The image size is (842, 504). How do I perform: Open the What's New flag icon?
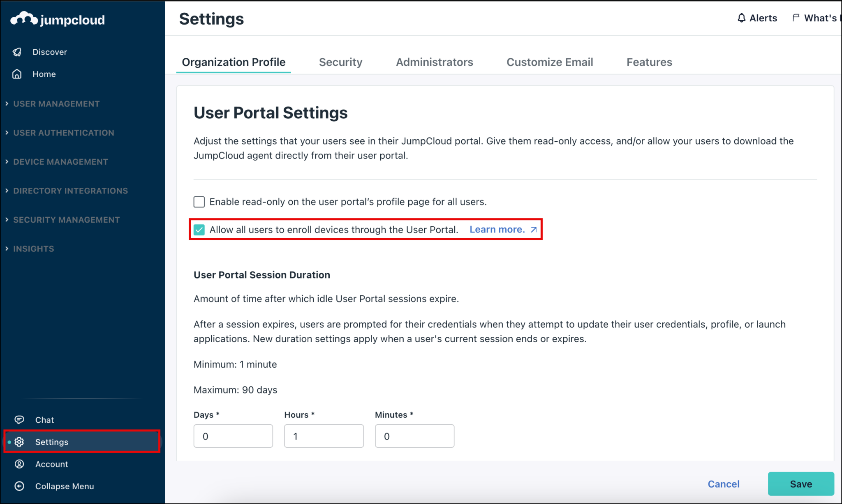796,18
